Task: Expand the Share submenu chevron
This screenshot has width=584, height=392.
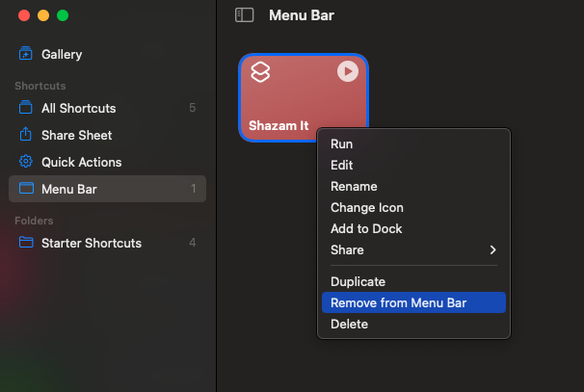Action: pyautogui.click(x=492, y=250)
